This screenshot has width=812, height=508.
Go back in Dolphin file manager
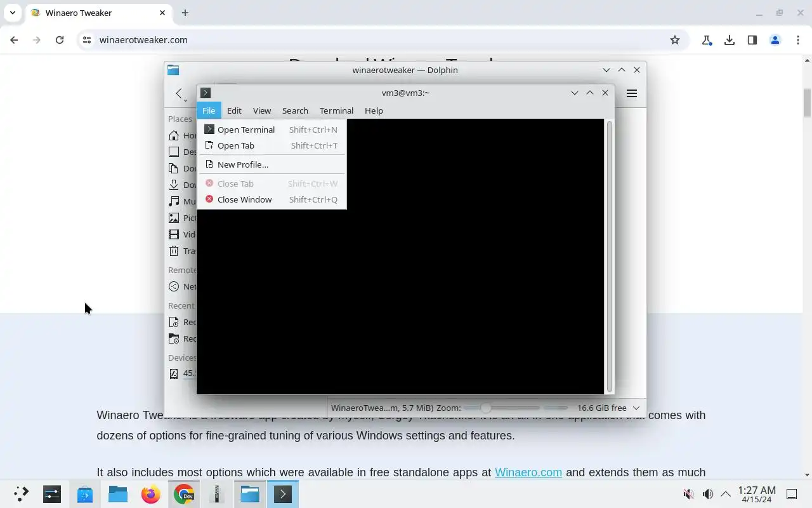[x=179, y=93]
